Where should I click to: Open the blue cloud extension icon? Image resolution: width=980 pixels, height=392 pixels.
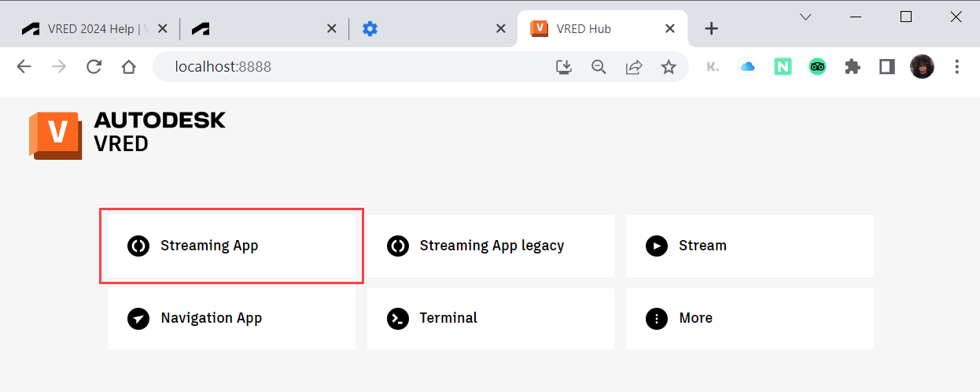tap(747, 67)
